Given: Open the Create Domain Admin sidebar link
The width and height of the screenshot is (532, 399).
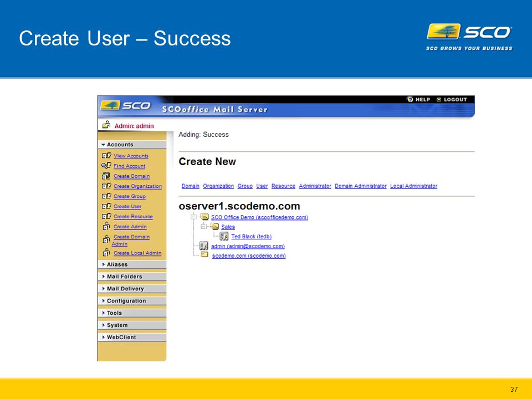Looking at the screenshot, I should (x=131, y=240).
